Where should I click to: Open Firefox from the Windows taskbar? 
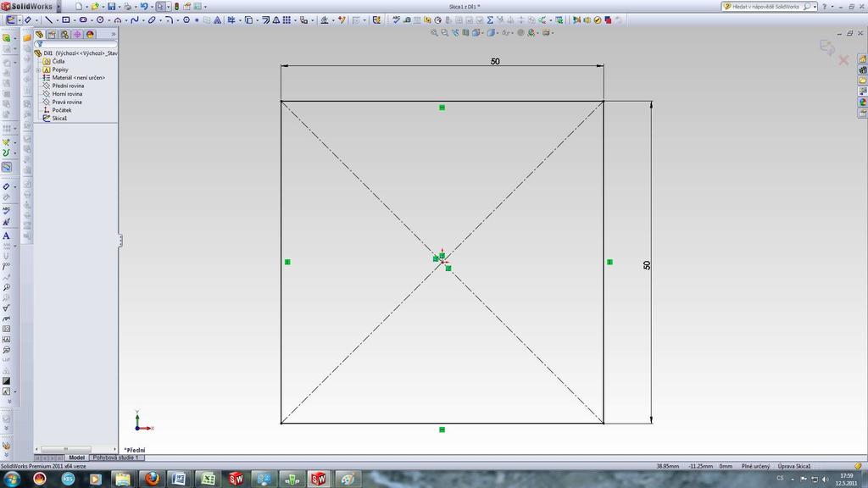tap(152, 479)
